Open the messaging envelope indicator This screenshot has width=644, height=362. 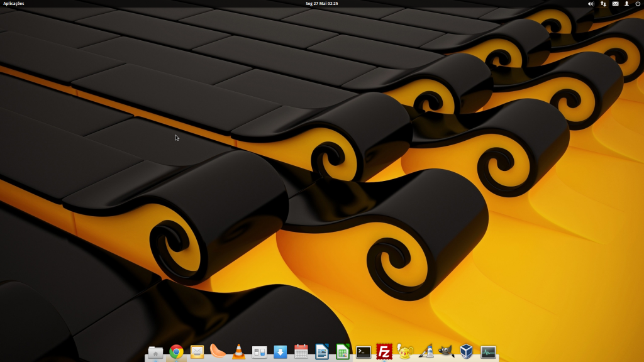click(615, 4)
